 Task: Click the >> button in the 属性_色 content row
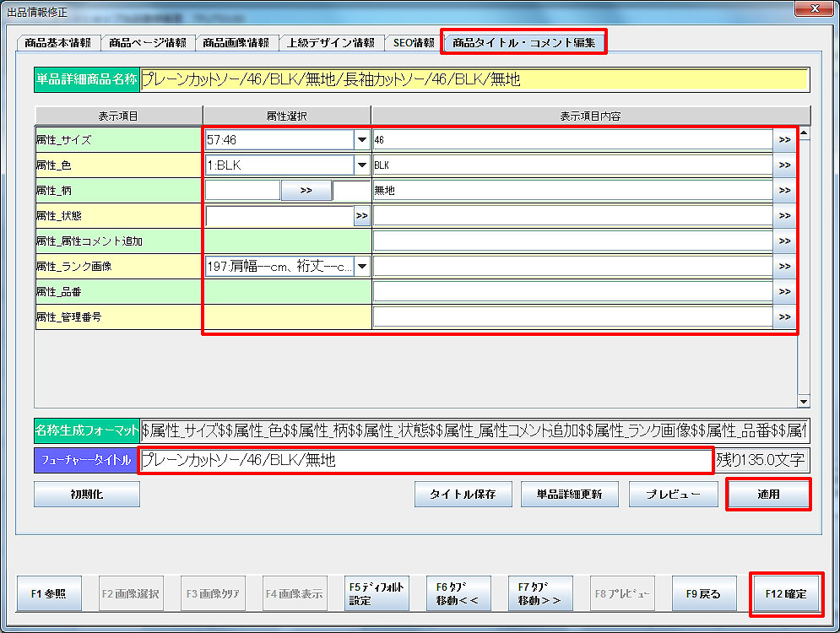coord(784,165)
